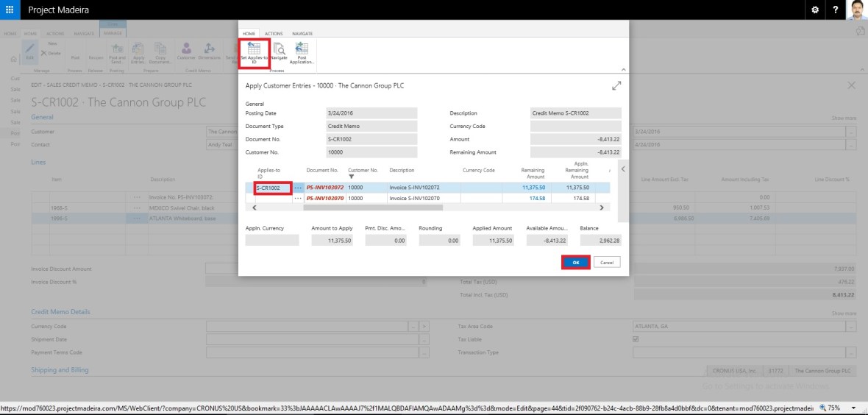Open the lookup for the Payment Terms Code field
Image resolution: width=868 pixels, height=415 pixels.
click(424, 352)
